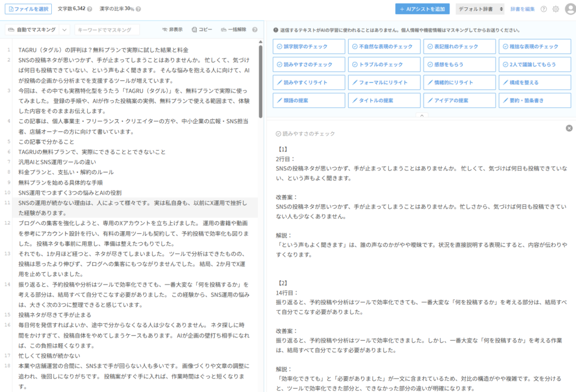The width and height of the screenshot is (576, 392).
Task: Click 類語の提案 button
Action: point(309,100)
